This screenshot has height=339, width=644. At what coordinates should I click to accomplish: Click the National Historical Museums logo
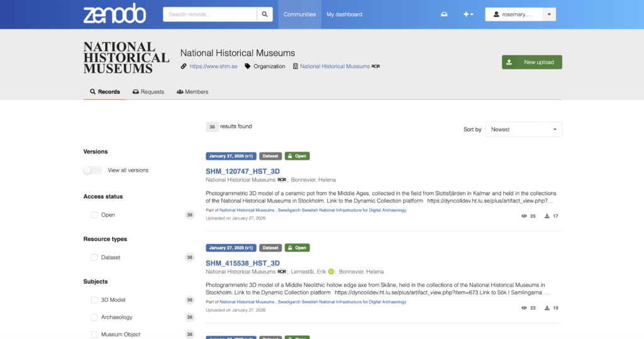pos(126,58)
